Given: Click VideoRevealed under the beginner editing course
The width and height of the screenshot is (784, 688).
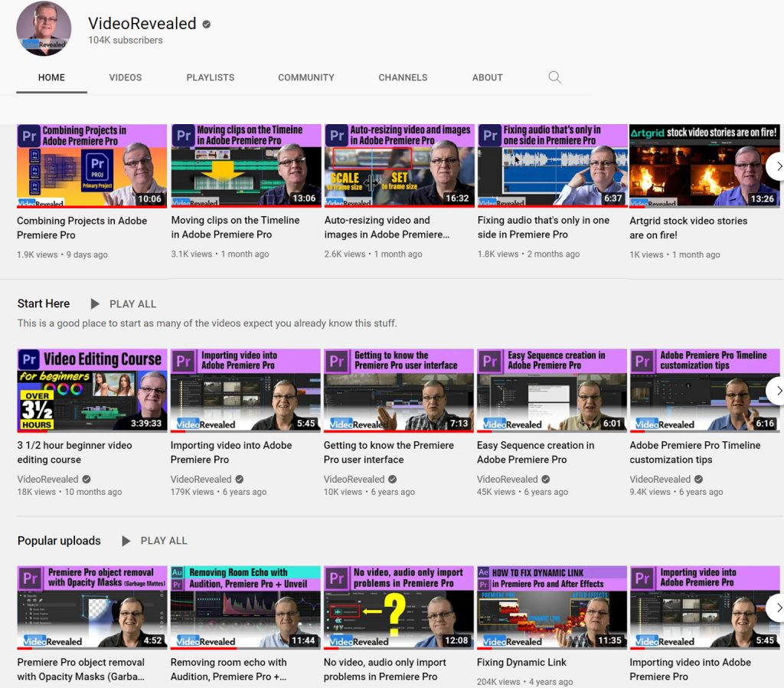Looking at the screenshot, I should coord(47,480).
